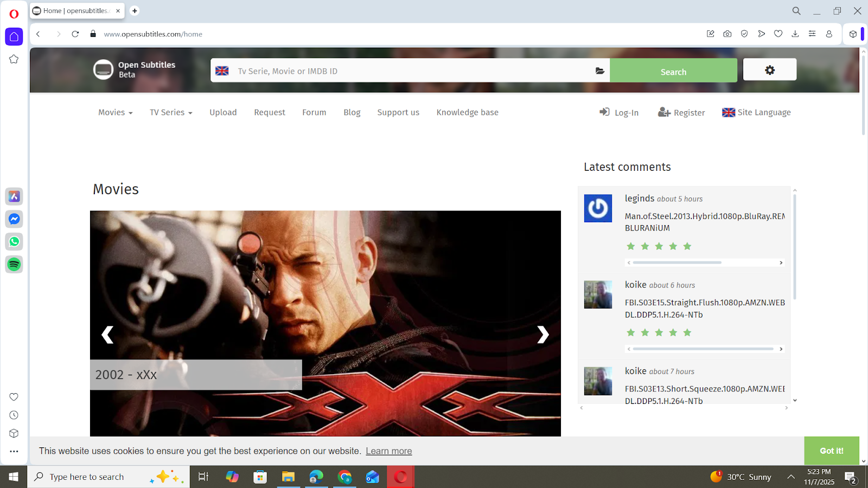Open WhatsApp in the Opera sidebar
This screenshot has width=868, height=488.
pyautogui.click(x=14, y=242)
